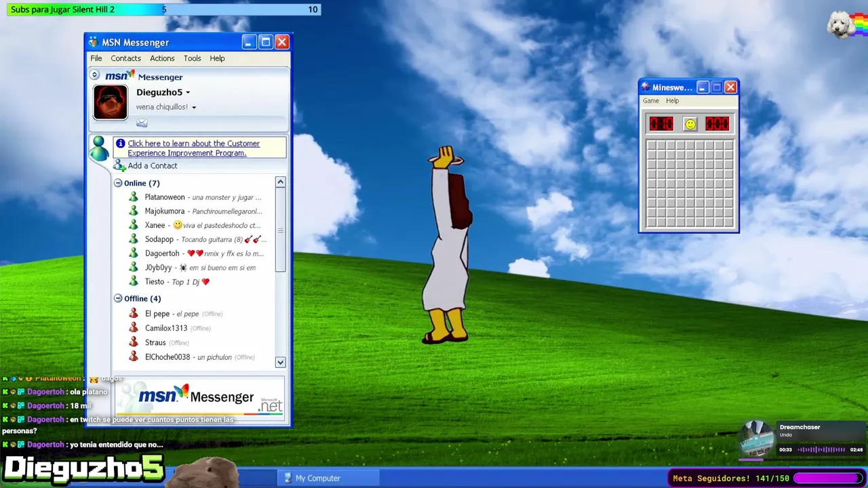Click the Dieguzho5 profile avatar picture
Screen dimensions: 868x488
(111, 102)
